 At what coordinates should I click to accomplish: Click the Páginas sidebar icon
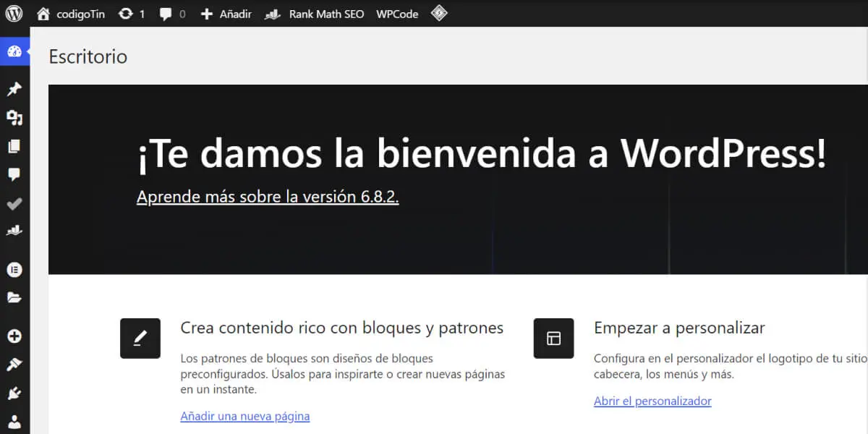coord(14,146)
